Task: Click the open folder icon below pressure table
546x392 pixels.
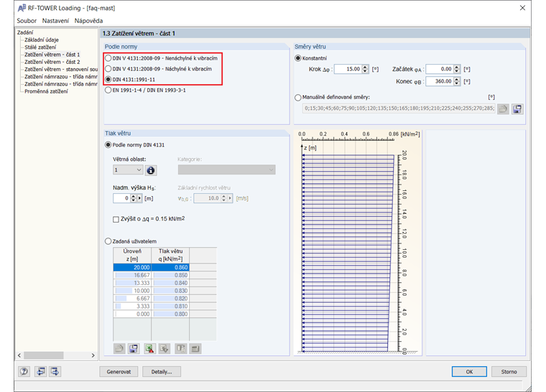Action: (x=119, y=348)
